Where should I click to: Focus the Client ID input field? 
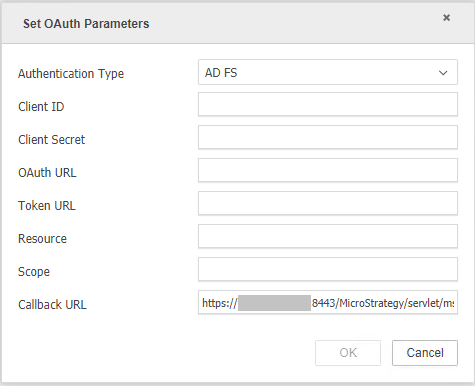pyautogui.click(x=328, y=104)
